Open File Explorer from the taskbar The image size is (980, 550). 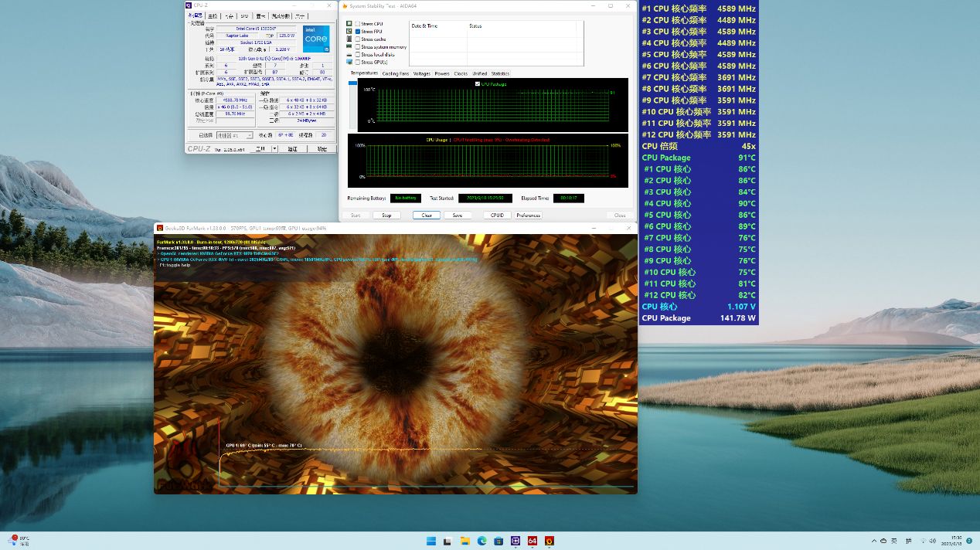(x=465, y=541)
